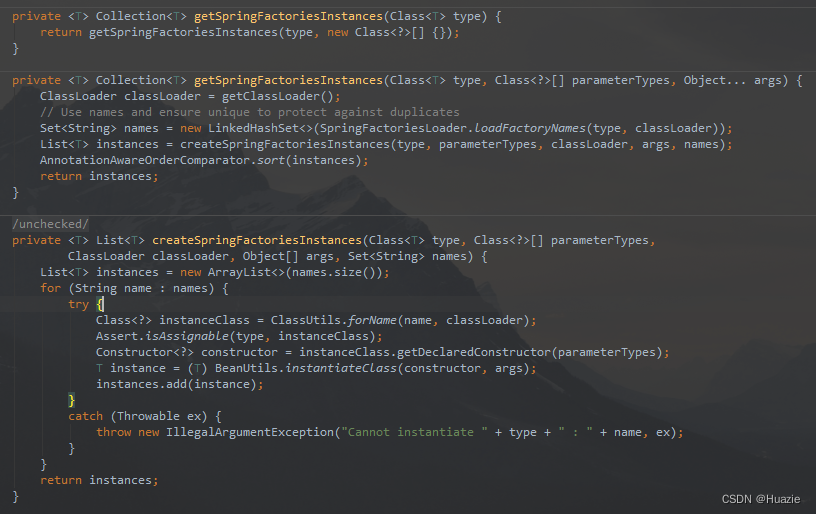Click AnnotationAwareOrderComparator class name
The height and width of the screenshot is (514, 816).
[x=145, y=160]
